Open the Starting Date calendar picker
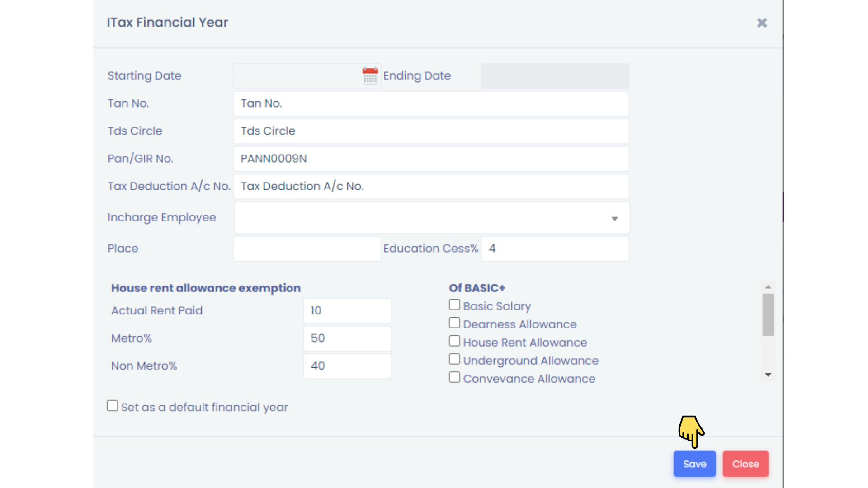 (x=370, y=75)
